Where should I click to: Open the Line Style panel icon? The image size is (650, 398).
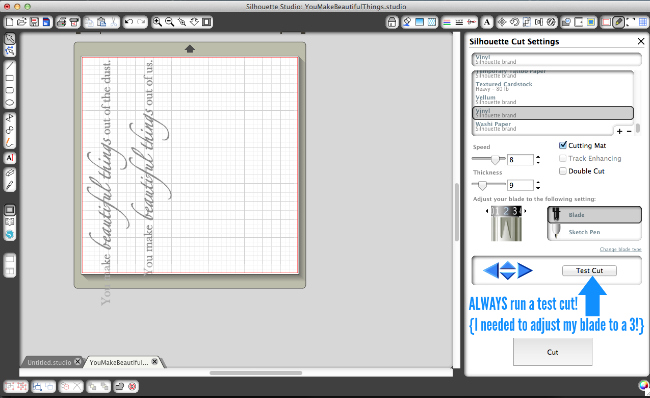coord(459,22)
